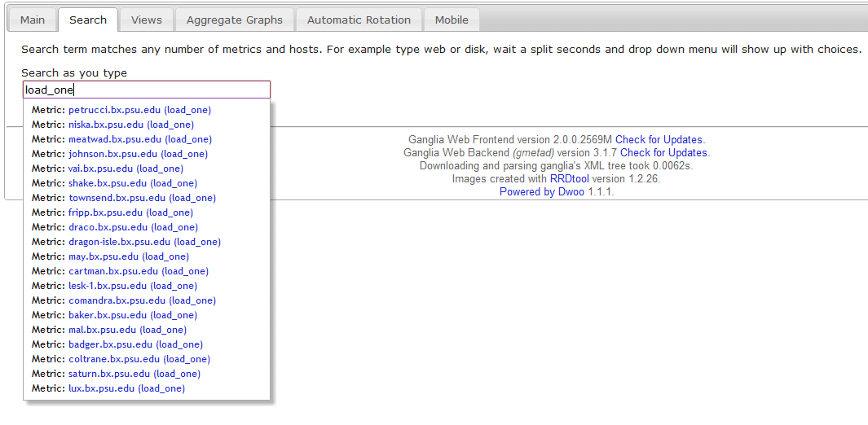Image resolution: width=868 pixels, height=425 pixels.
Task: Check for Updates for gmetad backend
Action: tap(664, 153)
